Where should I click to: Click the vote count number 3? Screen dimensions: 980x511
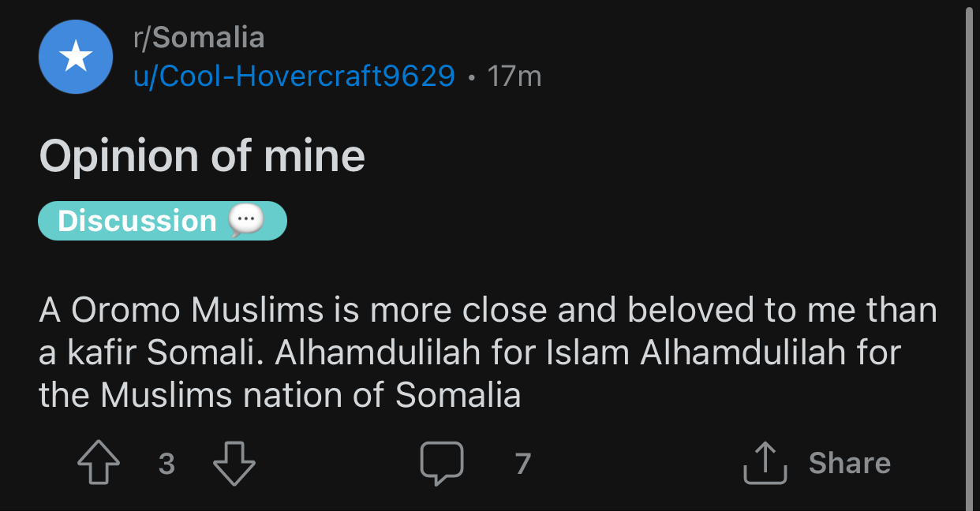166,463
